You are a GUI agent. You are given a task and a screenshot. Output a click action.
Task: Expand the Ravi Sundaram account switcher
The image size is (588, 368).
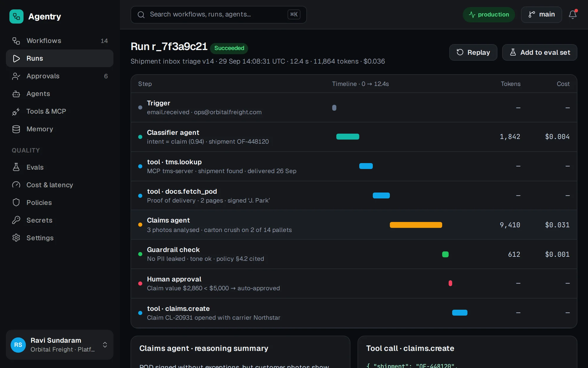tap(60, 345)
